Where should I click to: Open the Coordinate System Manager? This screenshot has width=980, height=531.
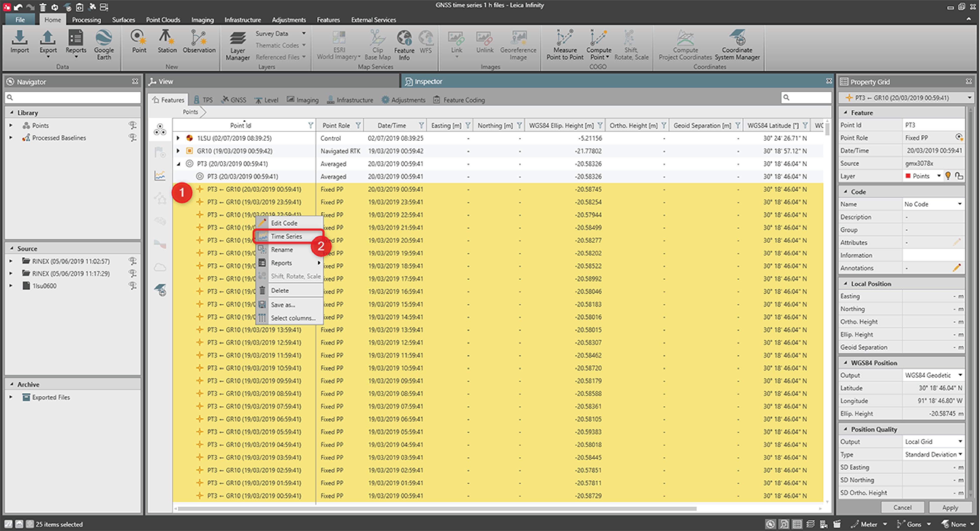point(737,45)
